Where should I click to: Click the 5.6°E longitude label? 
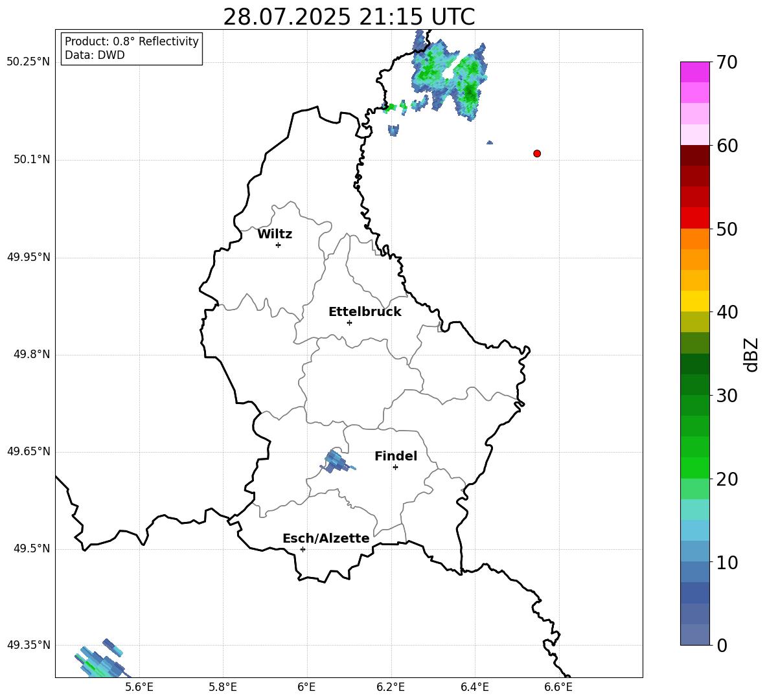pyautogui.click(x=139, y=687)
